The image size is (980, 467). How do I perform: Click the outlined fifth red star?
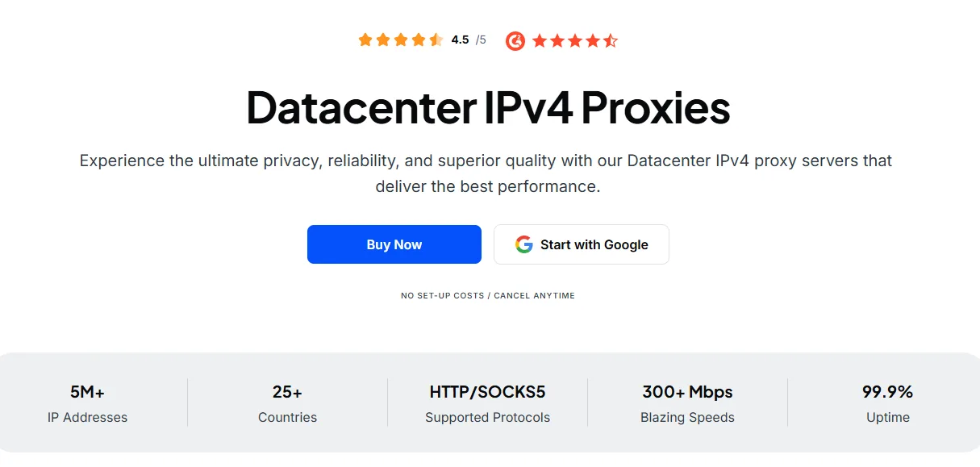tap(611, 40)
